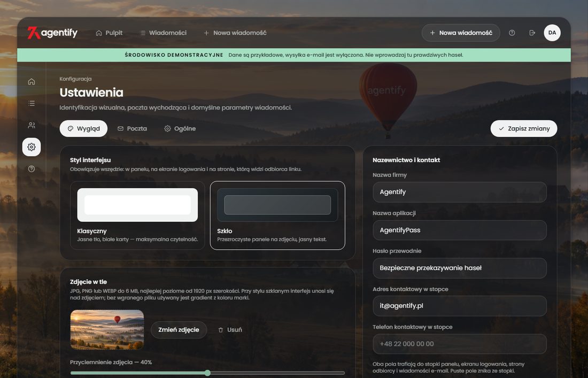The image size is (588, 378).
Task: Switch to the Wygląd tab
Action: pyautogui.click(x=83, y=129)
